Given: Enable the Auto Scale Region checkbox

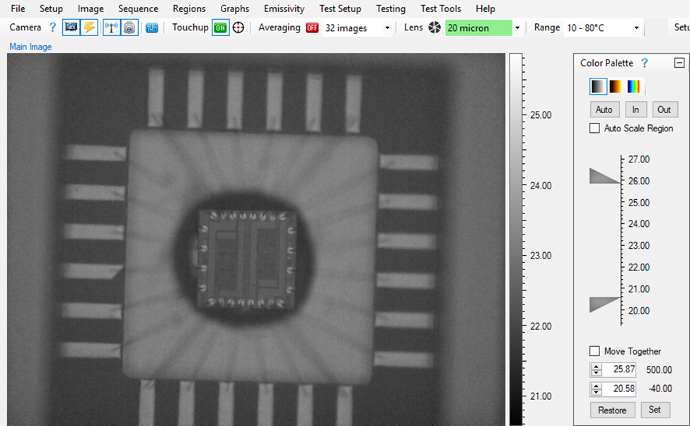Looking at the screenshot, I should coord(595,128).
